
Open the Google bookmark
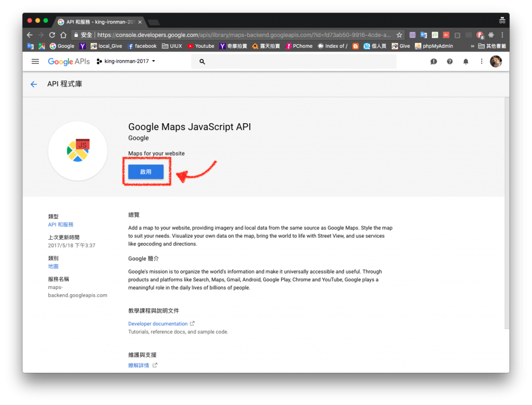click(62, 46)
